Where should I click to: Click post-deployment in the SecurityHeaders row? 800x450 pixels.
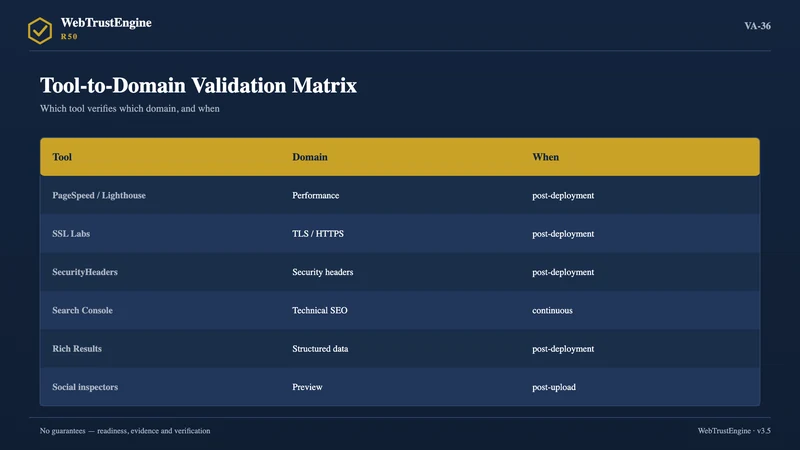tap(563, 272)
